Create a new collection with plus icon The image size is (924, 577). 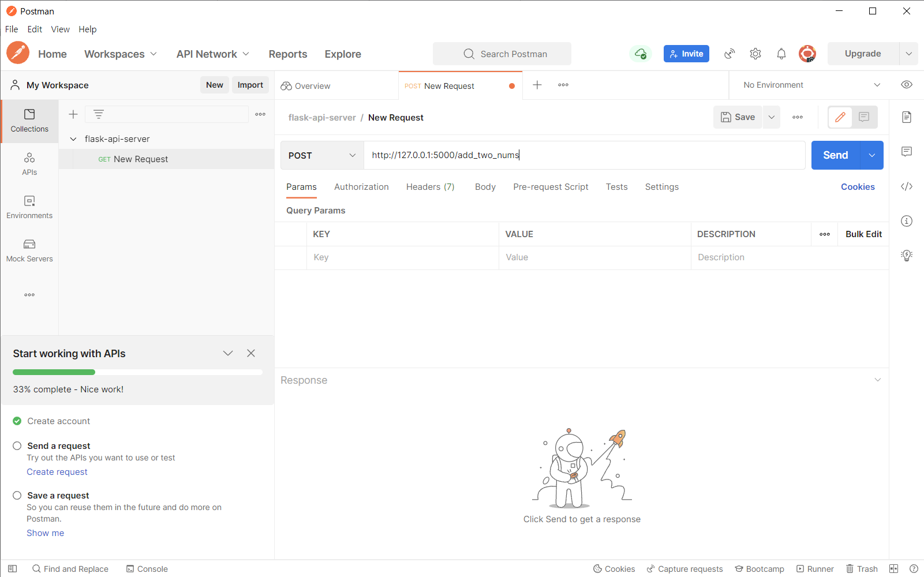pos(73,114)
